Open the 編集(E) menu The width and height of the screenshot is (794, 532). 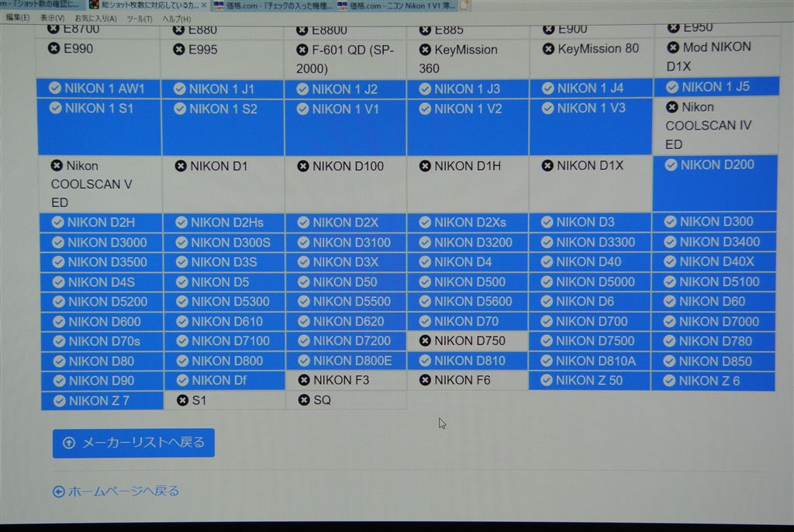[x=17, y=18]
